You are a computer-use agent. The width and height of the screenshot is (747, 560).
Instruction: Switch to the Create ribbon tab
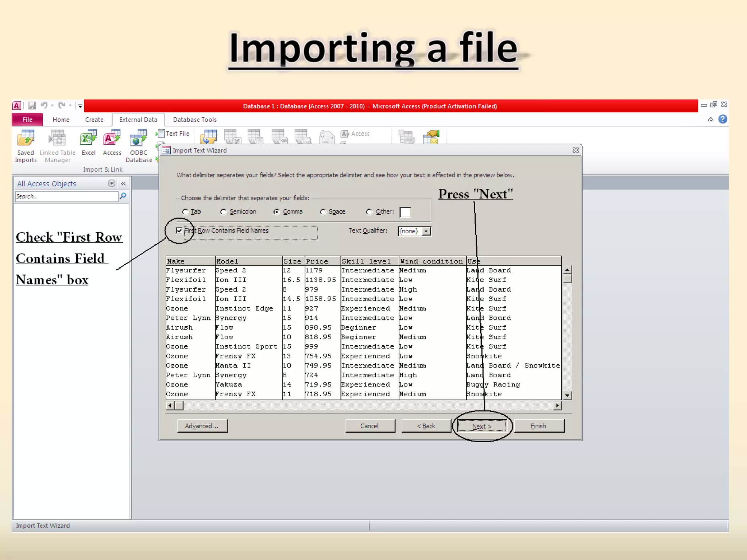click(x=94, y=120)
